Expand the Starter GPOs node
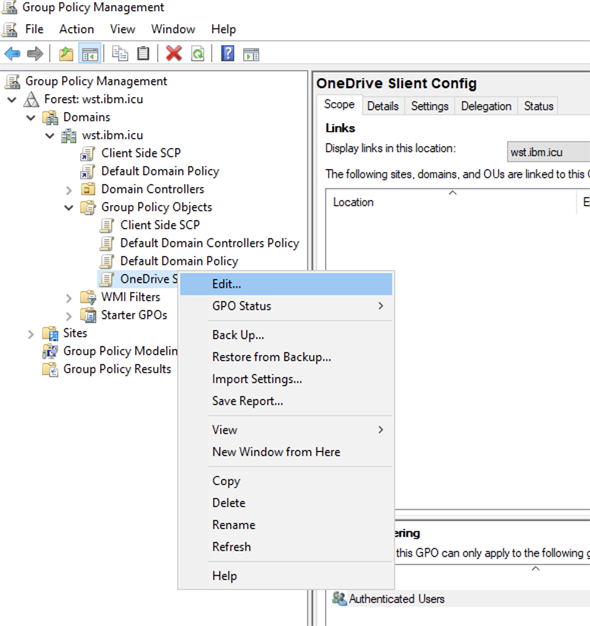Image resolution: width=590 pixels, height=626 pixels. [69, 316]
